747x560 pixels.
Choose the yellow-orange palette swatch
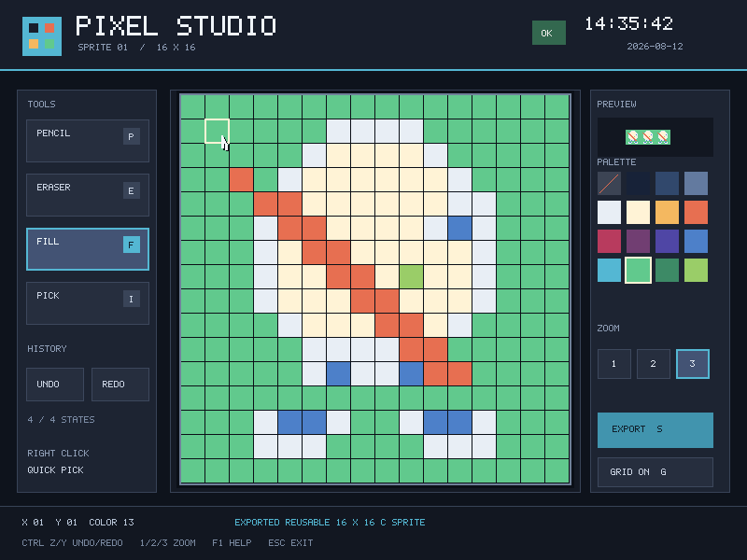tap(667, 213)
